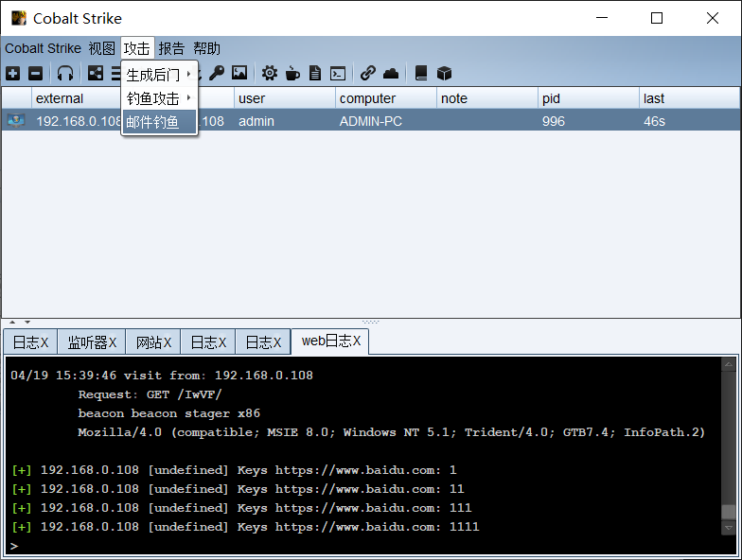The width and height of the screenshot is (742, 560).
Task: Click the minus icon to disconnect from the server
Action: click(x=35, y=73)
